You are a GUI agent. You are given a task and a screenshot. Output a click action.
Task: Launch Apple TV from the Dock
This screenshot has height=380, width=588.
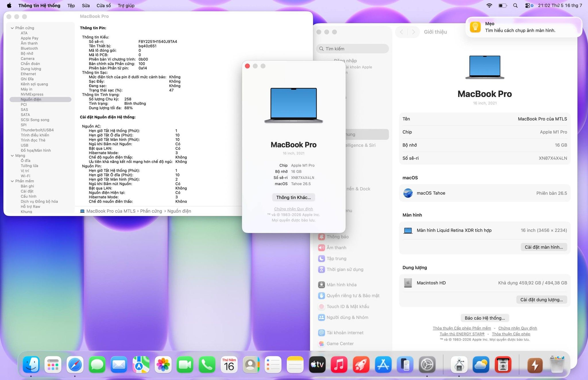317,365
